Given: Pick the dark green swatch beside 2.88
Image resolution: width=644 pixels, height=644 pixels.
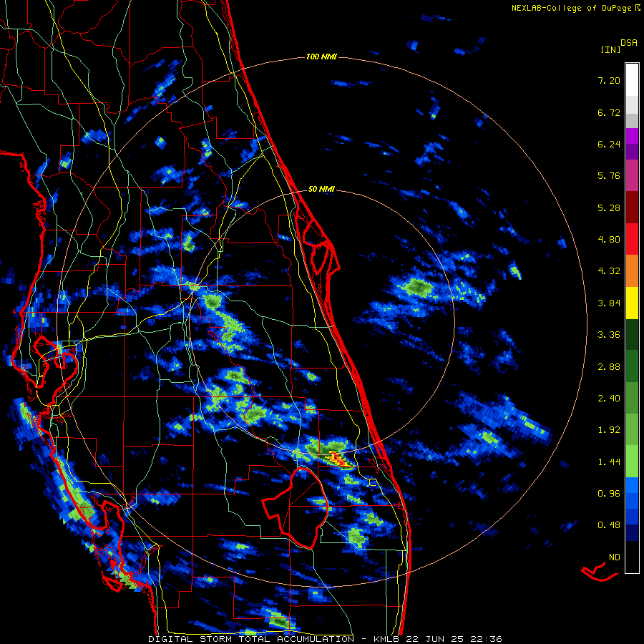Looking at the screenshot, I should pos(632,366).
